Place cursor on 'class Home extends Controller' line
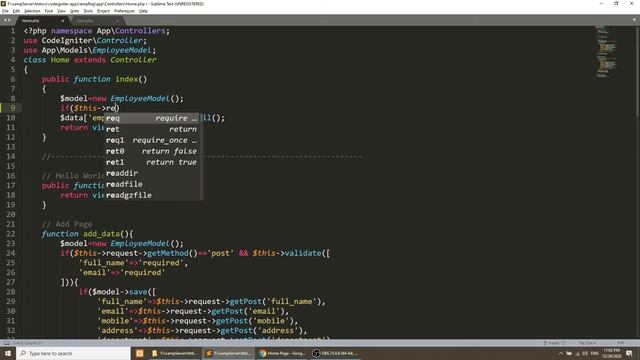 tap(90, 60)
